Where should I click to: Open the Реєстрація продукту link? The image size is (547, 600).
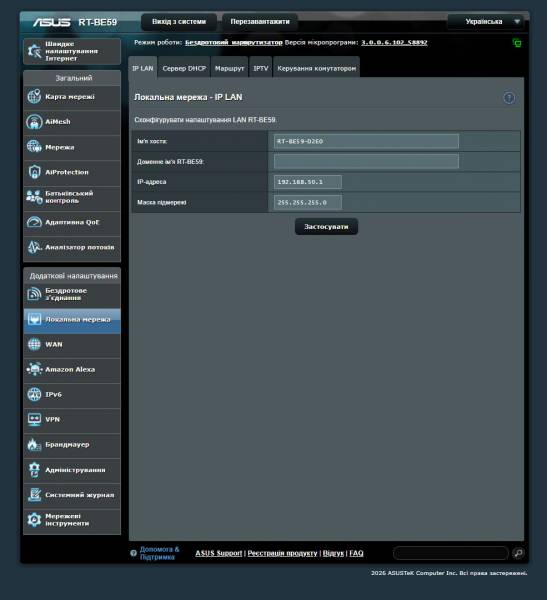(x=282, y=553)
